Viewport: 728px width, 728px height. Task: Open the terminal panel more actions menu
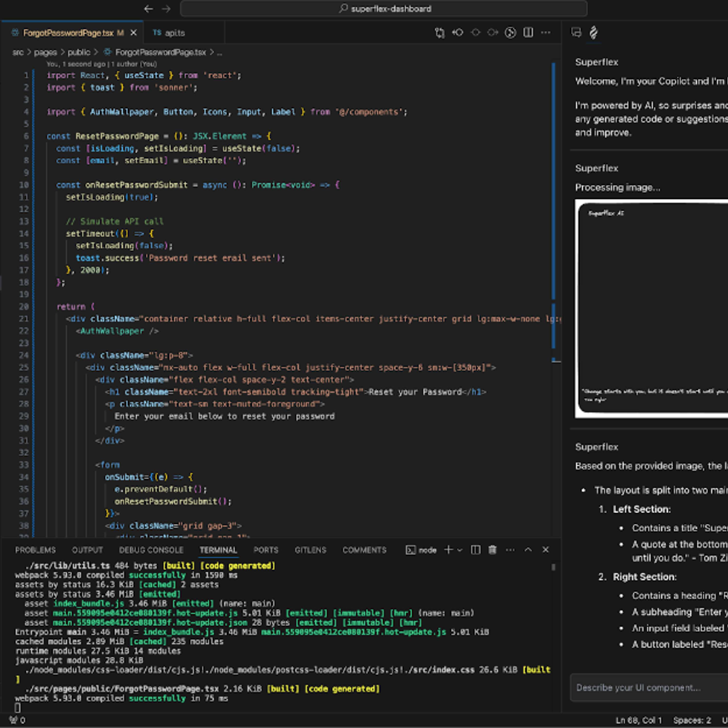click(510, 550)
